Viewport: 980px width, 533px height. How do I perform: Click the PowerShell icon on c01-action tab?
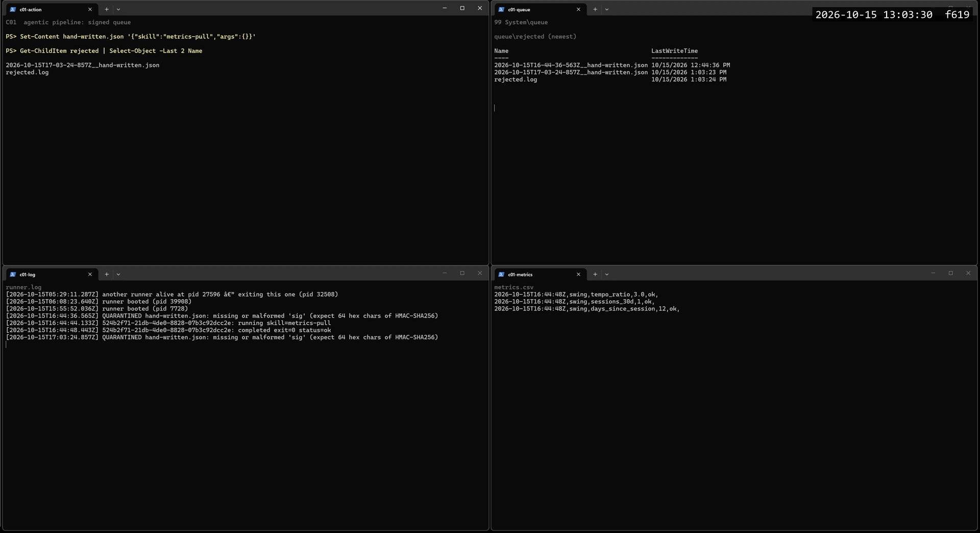(13, 9)
